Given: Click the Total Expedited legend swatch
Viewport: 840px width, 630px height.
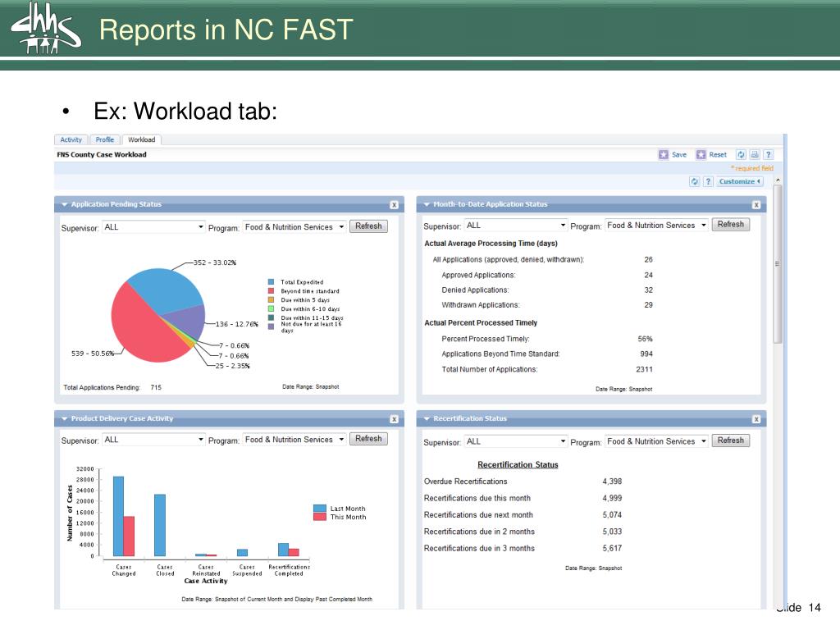Looking at the screenshot, I should (271, 282).
